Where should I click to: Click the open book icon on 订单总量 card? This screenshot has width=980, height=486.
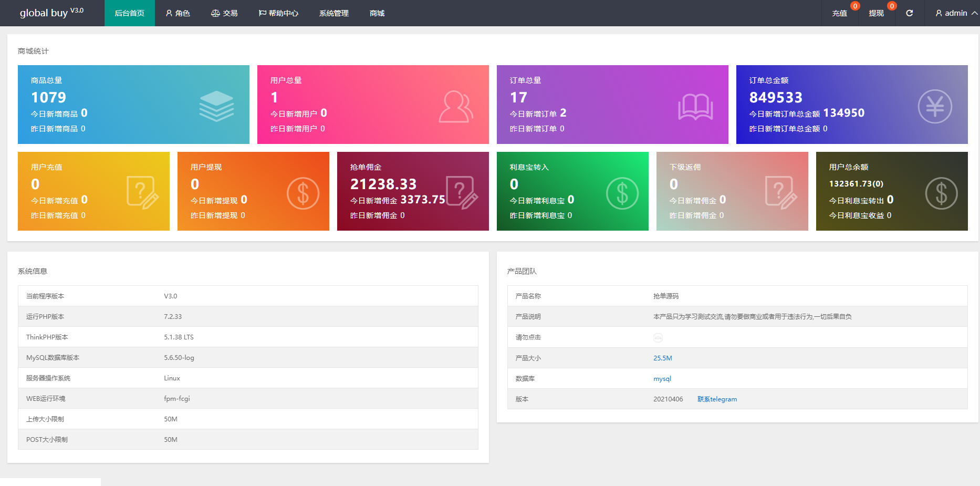pos(695,106)
